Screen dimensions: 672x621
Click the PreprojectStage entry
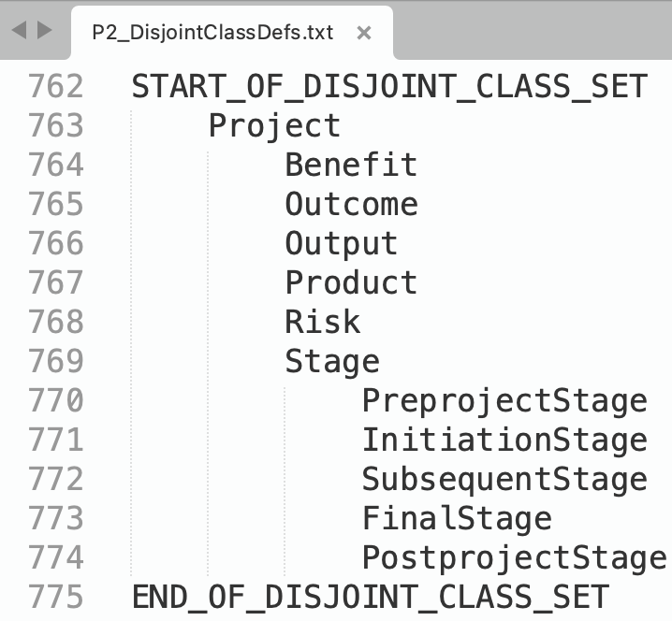(504, 400)
